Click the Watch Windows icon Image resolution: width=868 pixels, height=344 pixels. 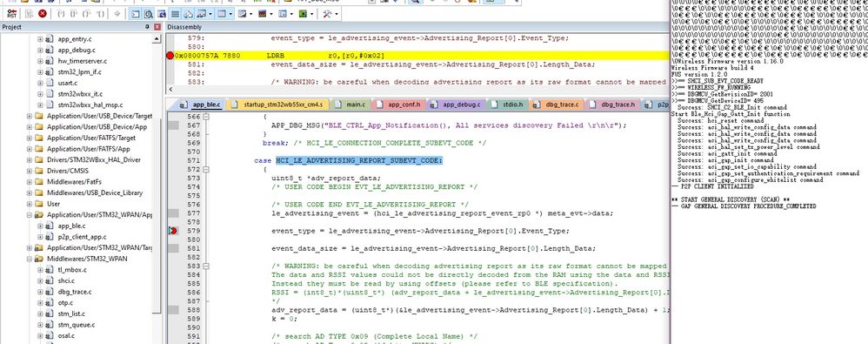click(x=202, y=13)
